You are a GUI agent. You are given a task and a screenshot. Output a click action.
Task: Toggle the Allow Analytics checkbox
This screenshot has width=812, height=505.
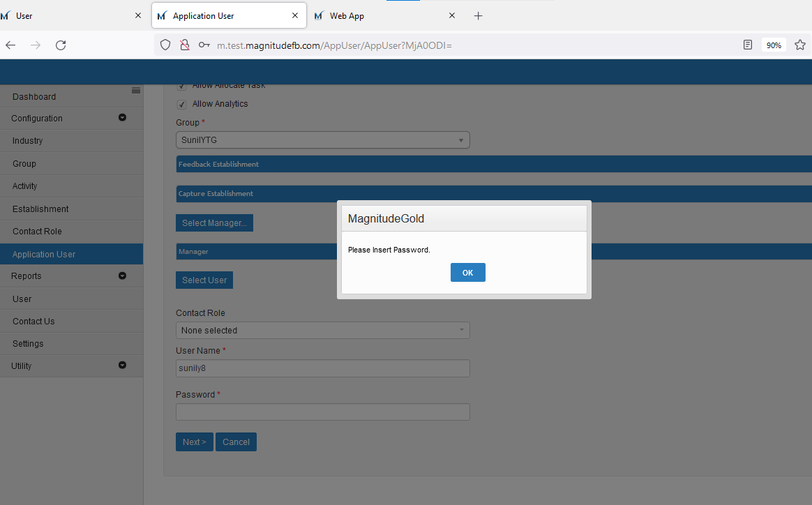(x=181, y=105)
